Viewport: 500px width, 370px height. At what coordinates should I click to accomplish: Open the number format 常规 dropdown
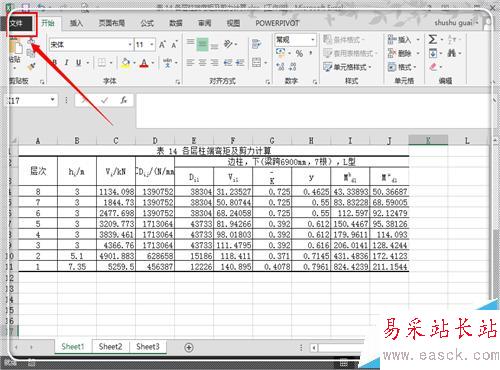pyautogui.click(x=313, y=40)
